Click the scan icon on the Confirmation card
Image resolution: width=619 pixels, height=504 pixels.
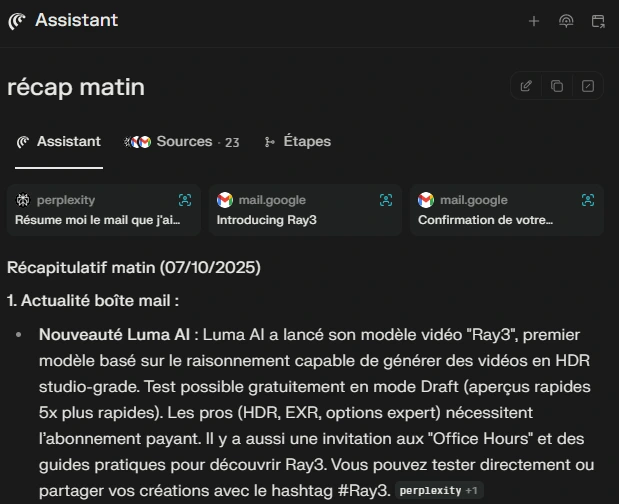(x=587, y=200)
